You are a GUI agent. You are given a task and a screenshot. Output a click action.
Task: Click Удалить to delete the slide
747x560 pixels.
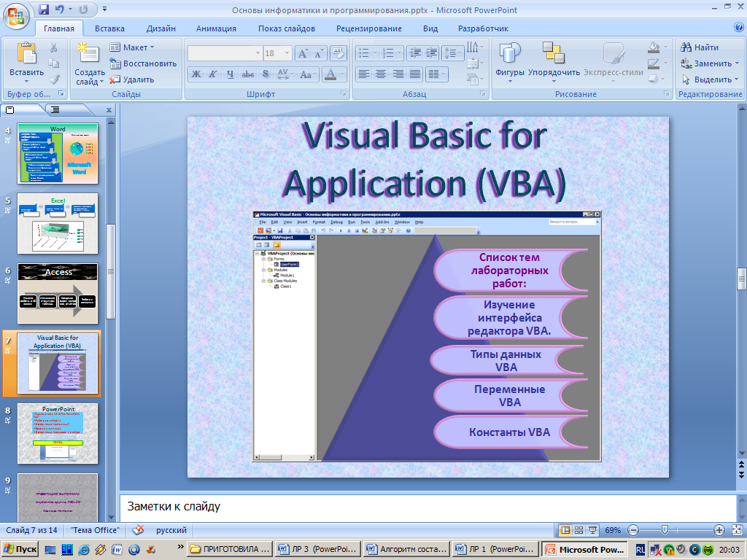pos(132,79)
